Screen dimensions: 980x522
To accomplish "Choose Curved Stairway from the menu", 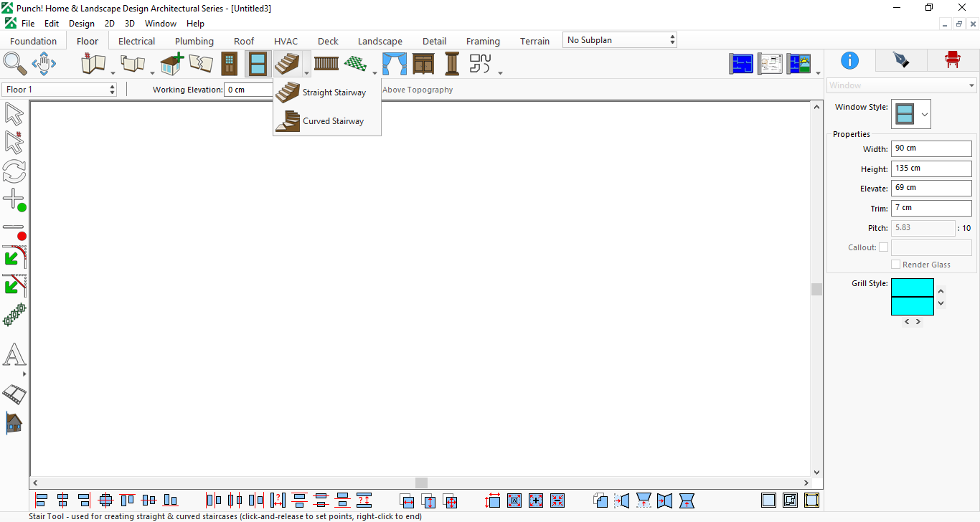I will (327, 121).
